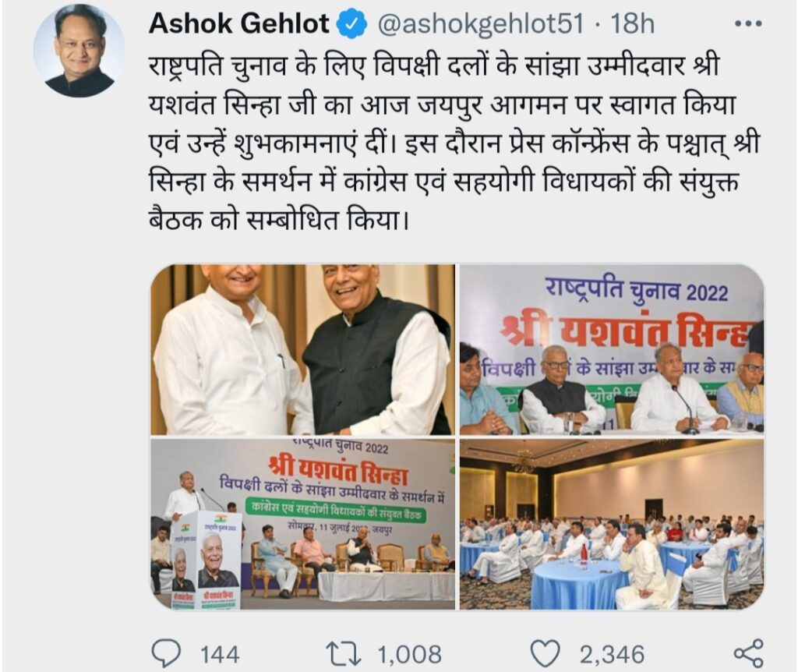Viewport: 798px width, 672px height.
Task: Open the @ashokgehlot51 handle link
Action: point(480,25)
